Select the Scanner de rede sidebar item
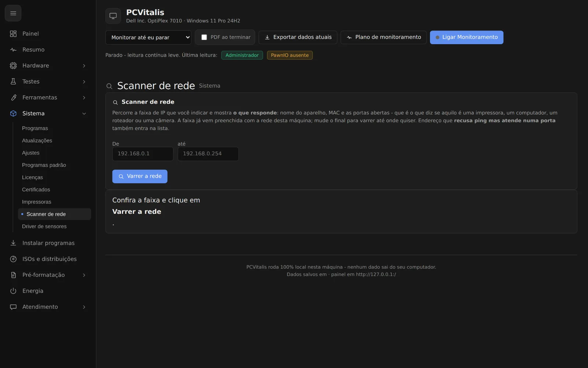588x368 pixels. [x=54, y=214]
